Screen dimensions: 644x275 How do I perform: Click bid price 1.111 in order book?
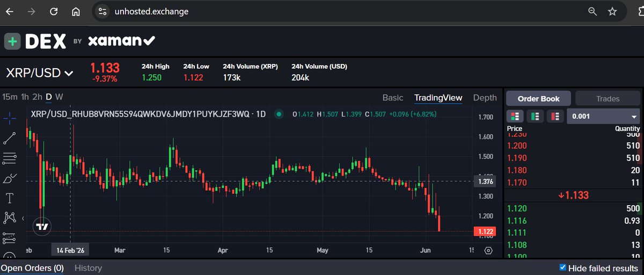(517, 233)
